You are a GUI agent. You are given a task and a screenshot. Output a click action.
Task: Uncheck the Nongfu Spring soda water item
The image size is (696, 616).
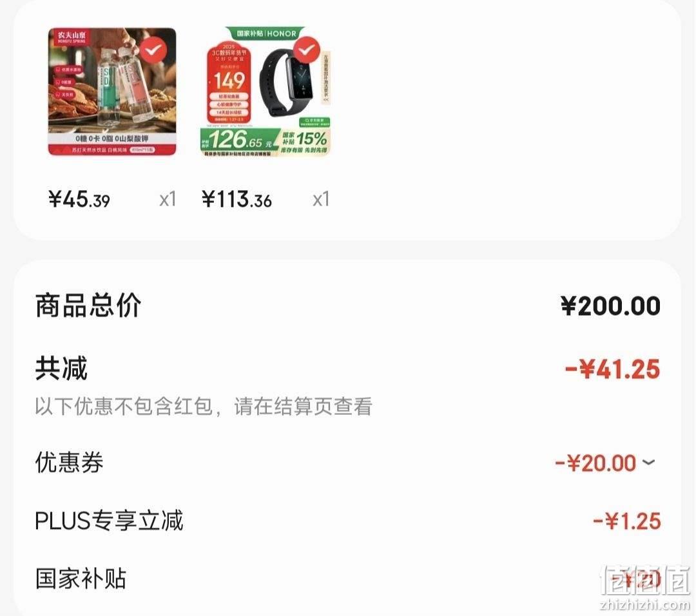[x=153, y=50]
